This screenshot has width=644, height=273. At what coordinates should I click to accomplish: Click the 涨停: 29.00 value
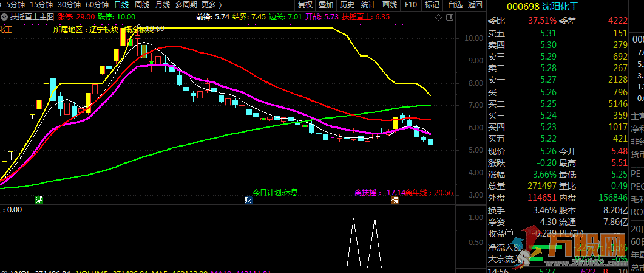point(76,17)
